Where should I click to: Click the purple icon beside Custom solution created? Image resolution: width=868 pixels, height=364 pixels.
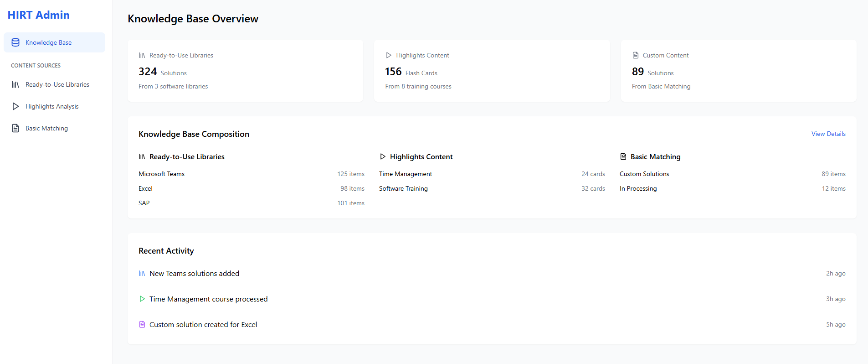(x=142, y=324)
